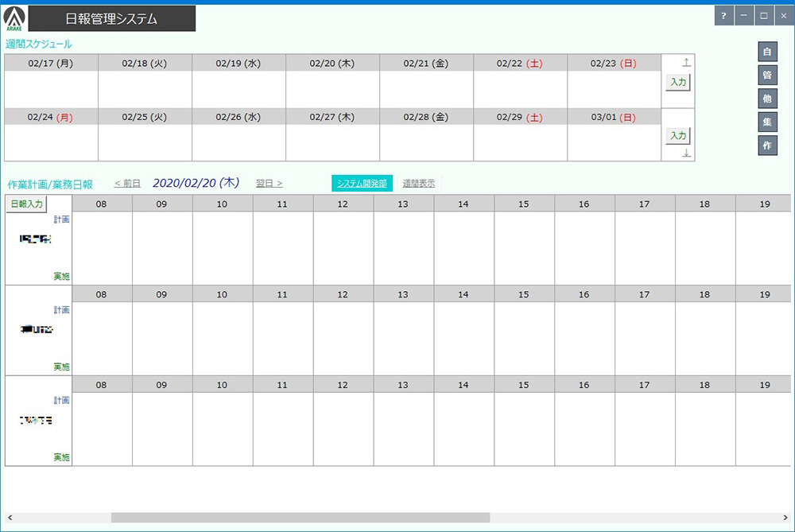Select the 02/24 (月) schedule header

51,117
